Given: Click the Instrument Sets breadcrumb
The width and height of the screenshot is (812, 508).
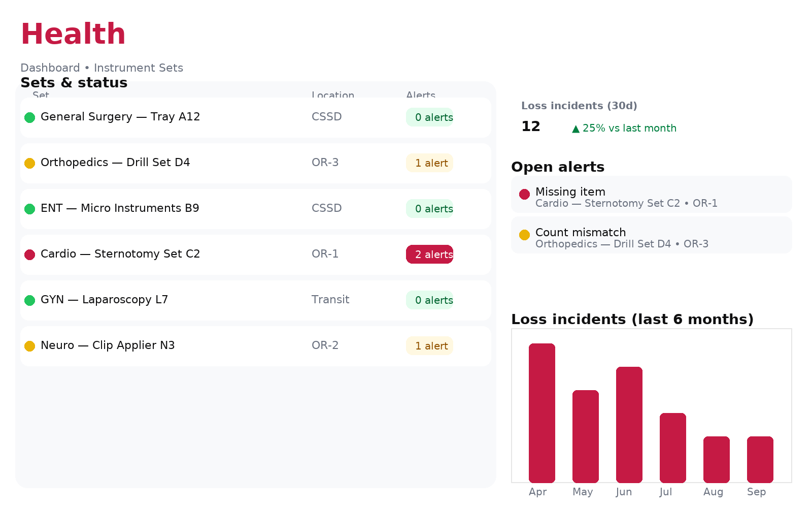Looking at the screenshot, I should pyautogui.click(x=139, y=68).
